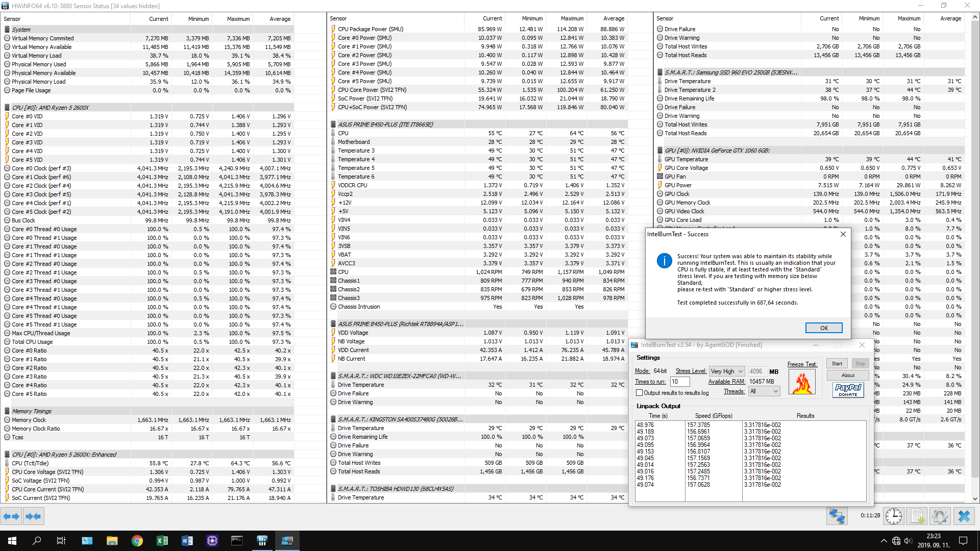Launch Google Chrome from the taskbar
This screenshot has height=551, width=980.
[x=137, y=541]
